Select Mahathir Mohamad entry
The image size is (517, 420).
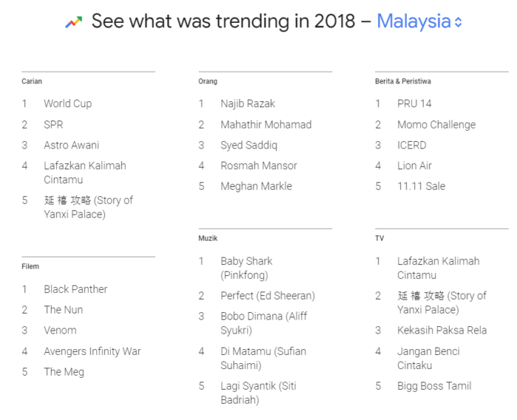(266, 125)
